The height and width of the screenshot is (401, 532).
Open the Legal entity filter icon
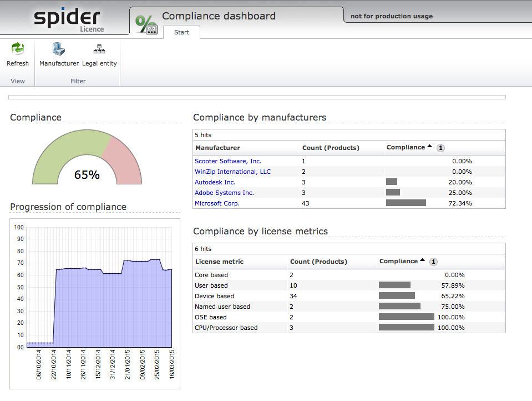[99, 49]
